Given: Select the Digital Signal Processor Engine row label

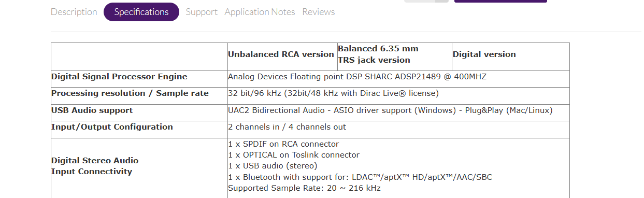Looking at the screenshot, I should pyautogui.click(x=119, y=77).
